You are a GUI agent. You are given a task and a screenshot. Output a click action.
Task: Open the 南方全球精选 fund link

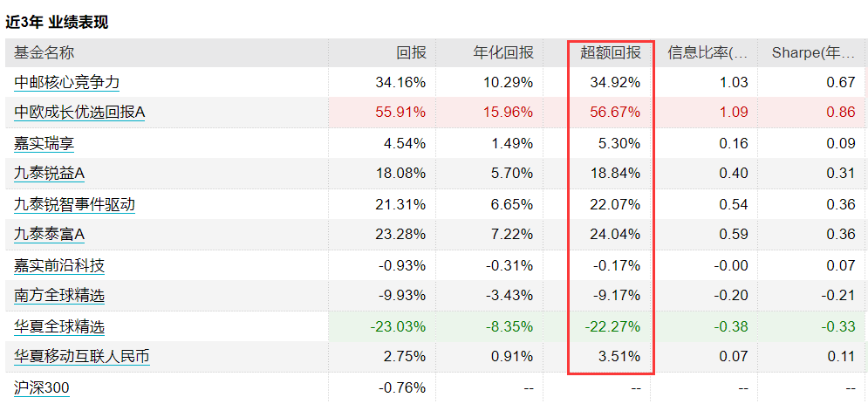point(59,296)
